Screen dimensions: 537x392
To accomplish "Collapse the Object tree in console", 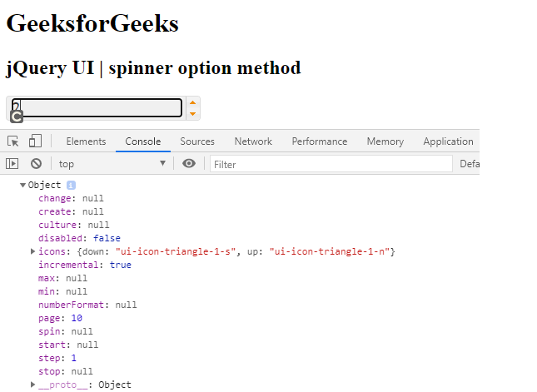I will tap(23, 185).
